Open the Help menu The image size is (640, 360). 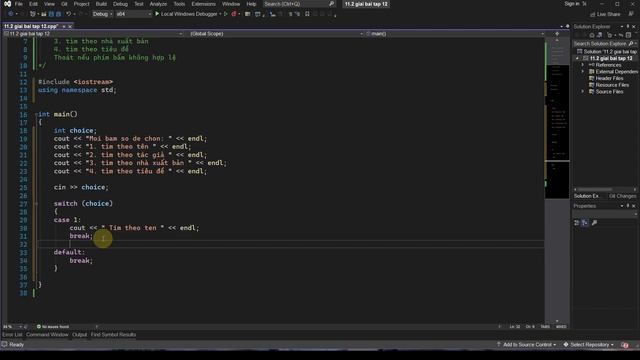[251, 4]
